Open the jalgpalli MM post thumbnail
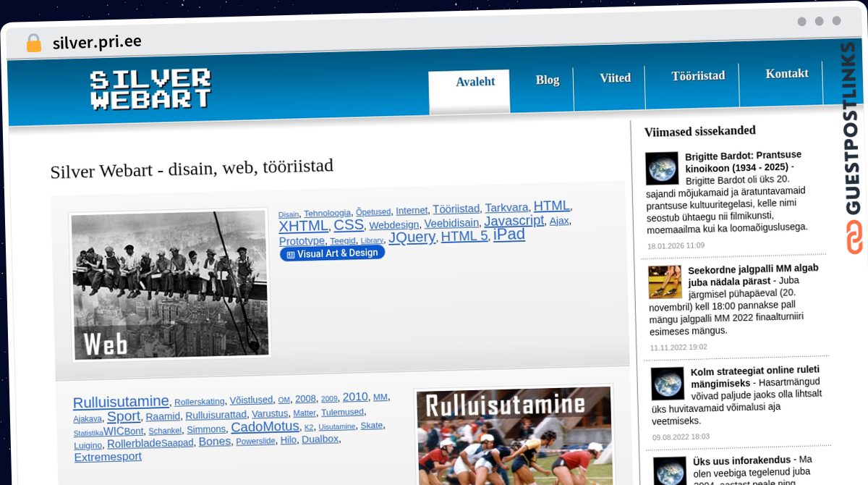Viewport: 868px width, 485px height. 665,281
